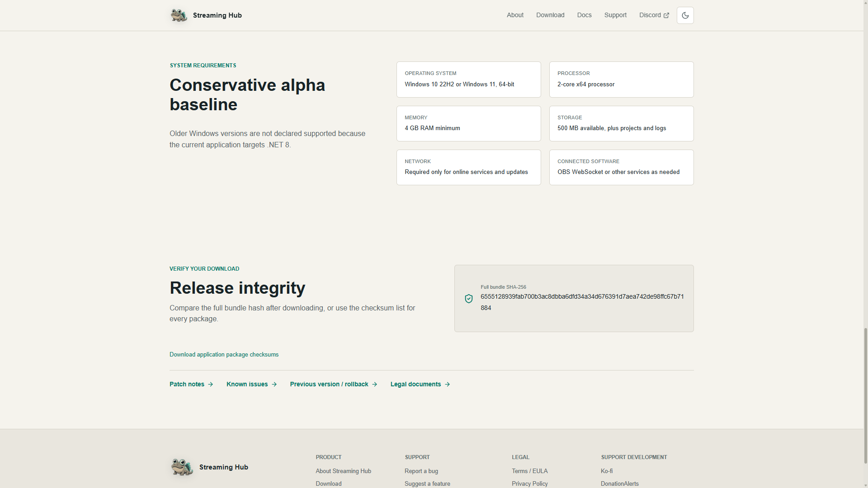
Task: Click the Release integrity heading
Action: [x=237, y=288]
